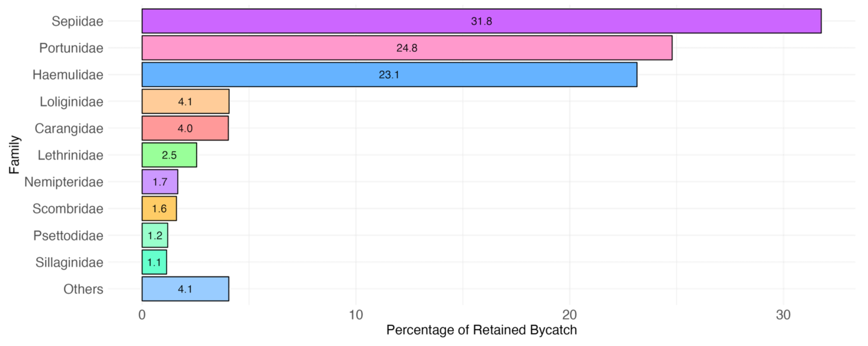Click the Nemipteridae family label

(x=64, y=182)
